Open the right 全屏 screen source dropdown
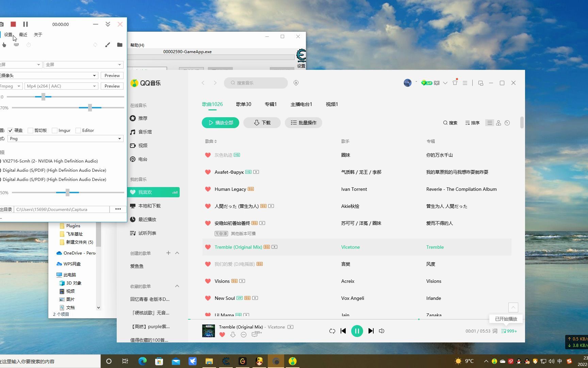Screen dimensions: 588x368 click(84, 64)
